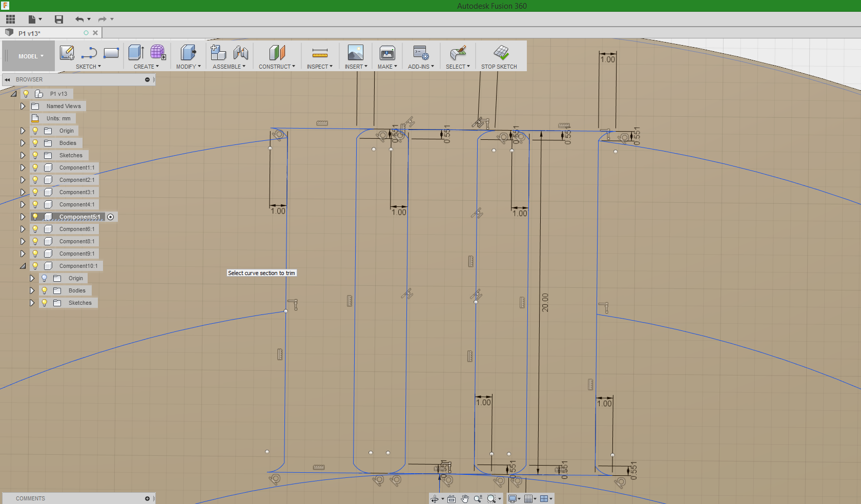Select the Press Pull modify icon
The height and width of the screenshot is (504, 861).
point(188,52)
